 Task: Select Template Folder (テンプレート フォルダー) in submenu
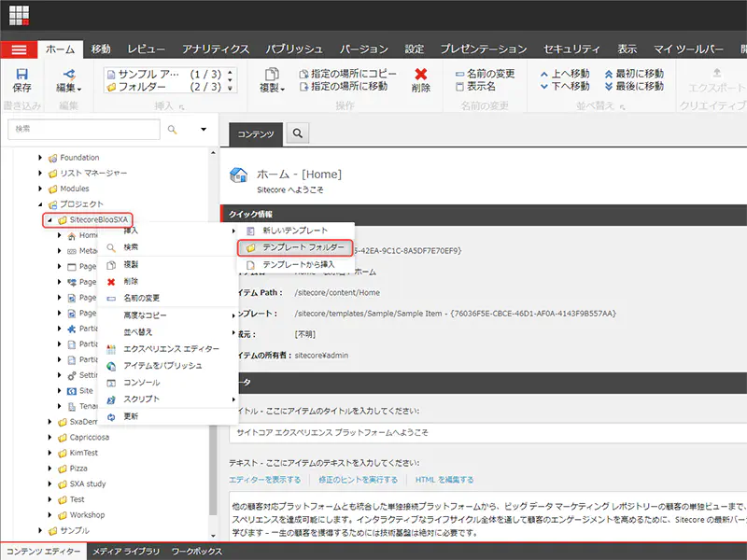pyautogui.click(x=295, y=247)
